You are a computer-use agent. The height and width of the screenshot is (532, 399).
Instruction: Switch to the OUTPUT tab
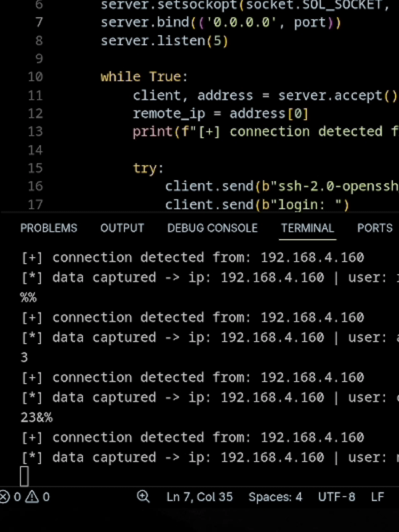(122, 228)
